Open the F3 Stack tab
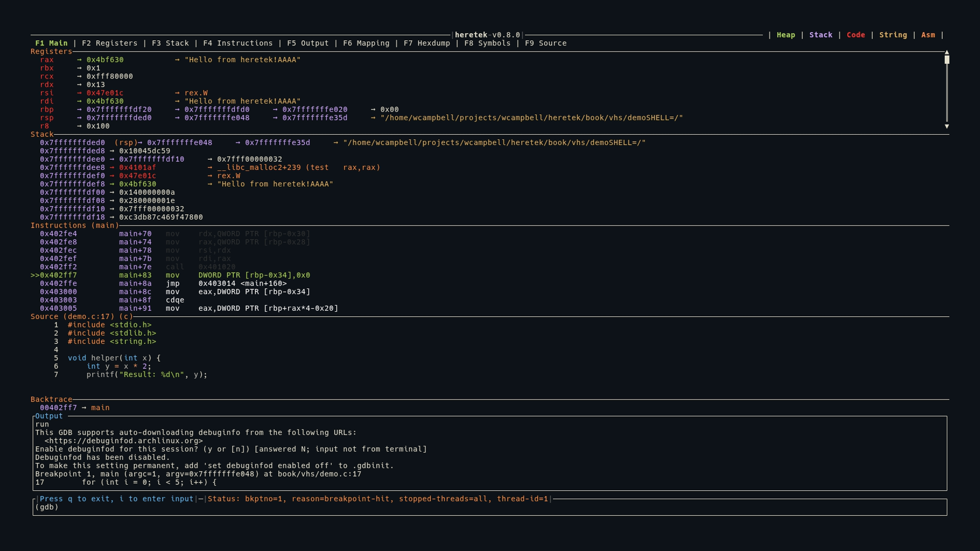980x551 pixels. coord(170,43)
